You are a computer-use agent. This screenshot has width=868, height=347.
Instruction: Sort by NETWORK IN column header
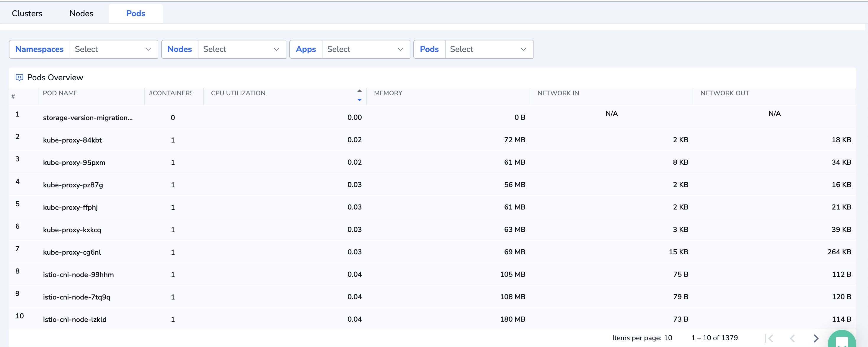(558, 93)
